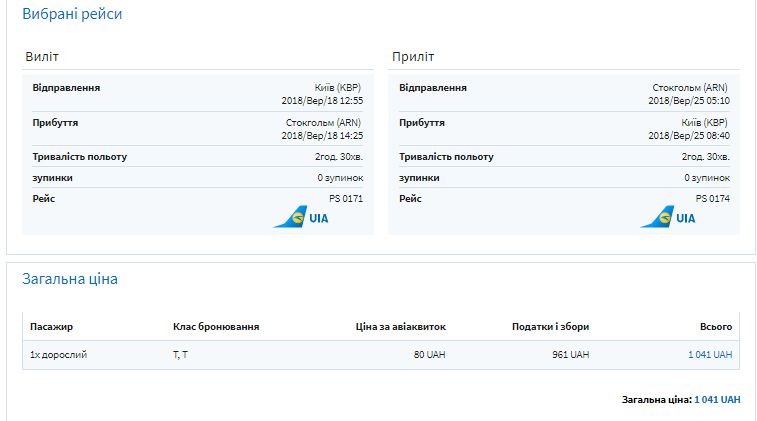
Task: Click flight number PS 0171
Action: point(346,199)
